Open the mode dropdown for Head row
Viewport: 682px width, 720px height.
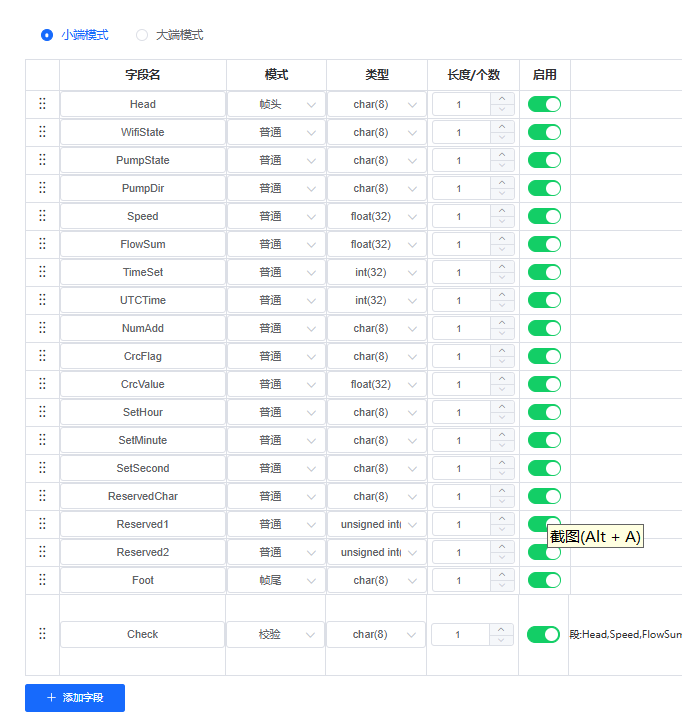coord(276,104)
